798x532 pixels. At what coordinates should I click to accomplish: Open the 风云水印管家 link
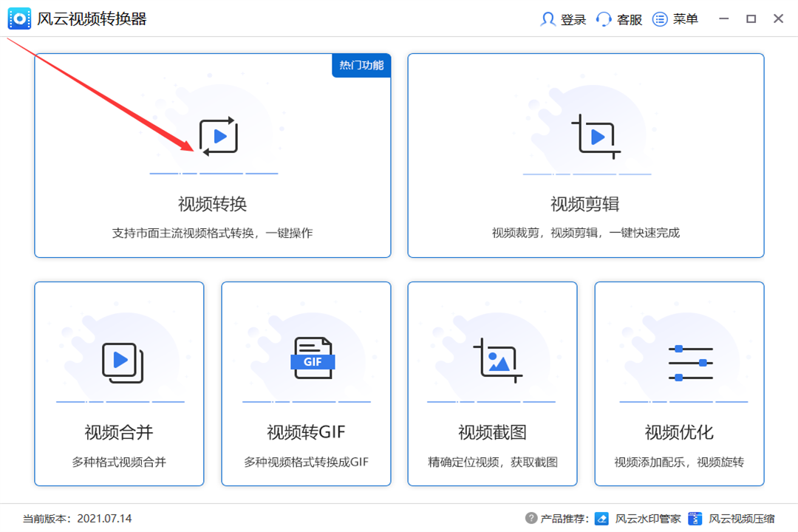[x=648, y=518]
